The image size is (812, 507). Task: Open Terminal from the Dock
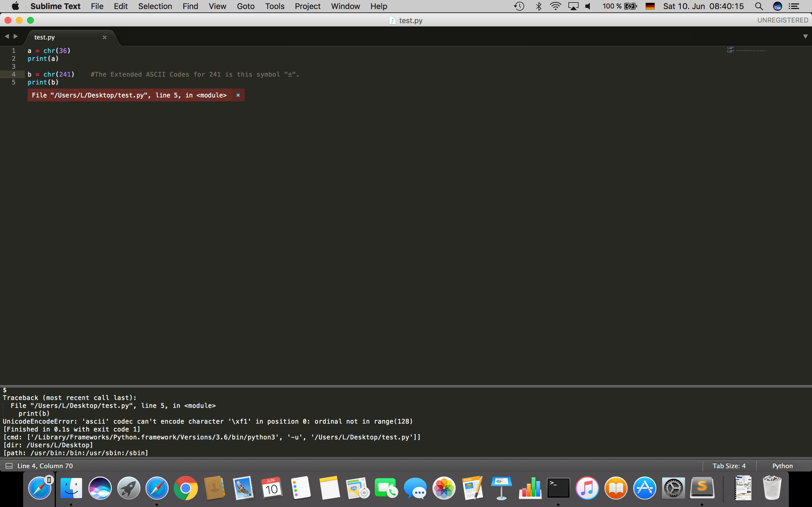click(559, 488)
